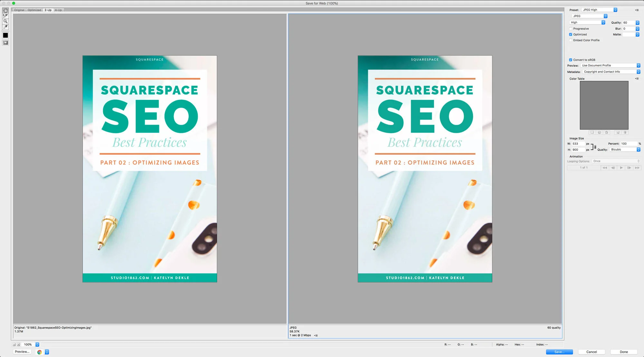Click the black eyedropper color swatch
Image resolution: width=644 pixels, height=357 pixels.
(5, 35)
